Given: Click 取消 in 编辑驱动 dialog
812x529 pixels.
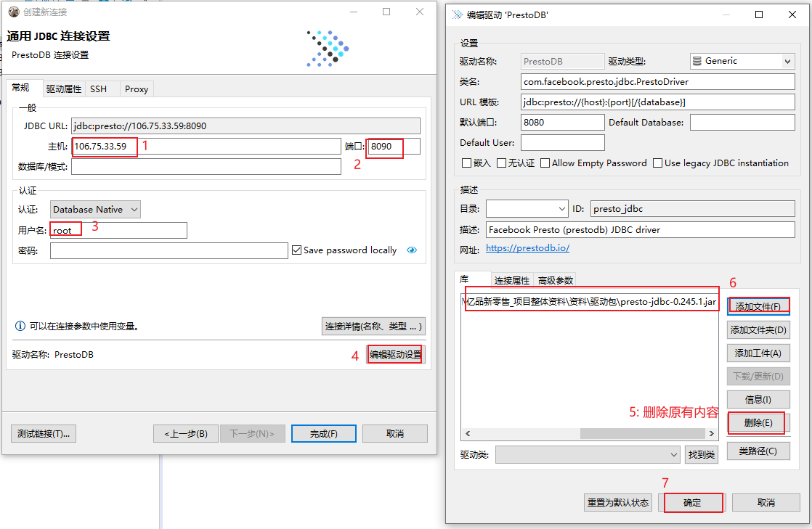Looking at the screenshot, I should point(766,503).
